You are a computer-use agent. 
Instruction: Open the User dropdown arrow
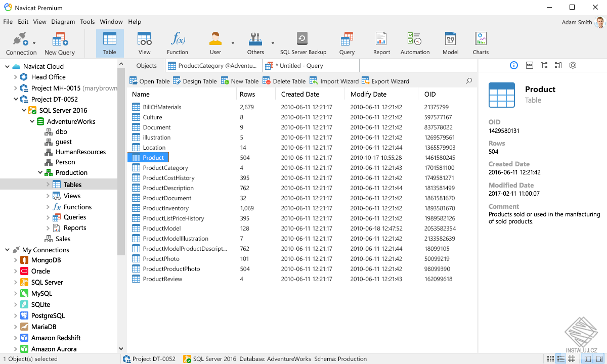(233, 43)
